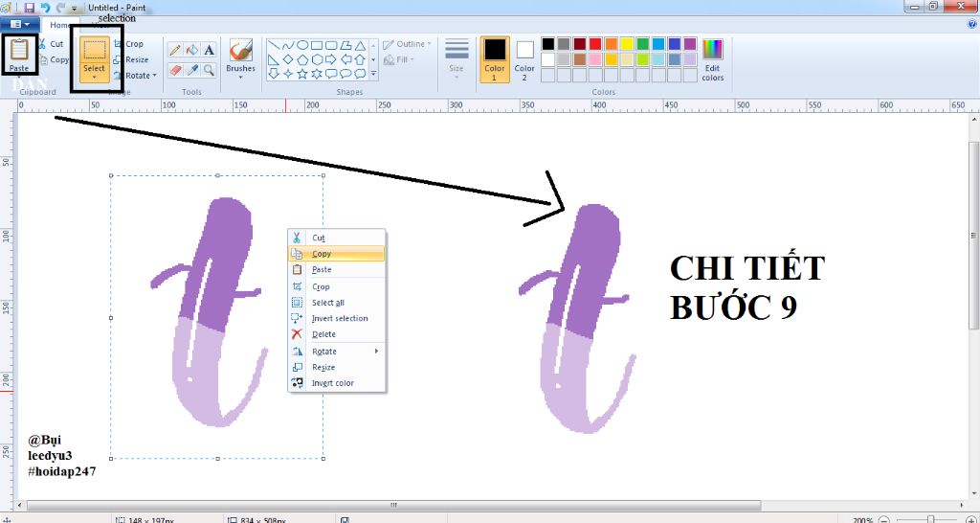Select the Eraser tool
This screenshot has height=523, width=980.
pyautogui.click(x=176, y=69)
